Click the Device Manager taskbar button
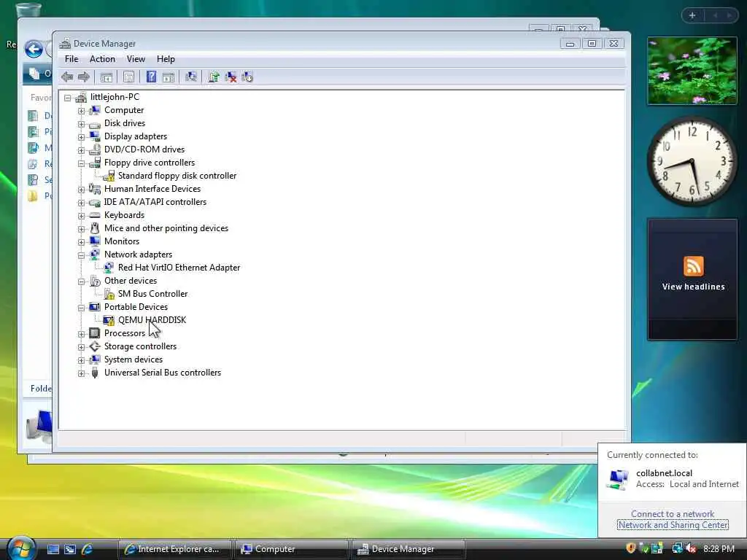Image resolution: width=747 pixels, height=560 pixels. pyautogui.click(x=408, y=549)
